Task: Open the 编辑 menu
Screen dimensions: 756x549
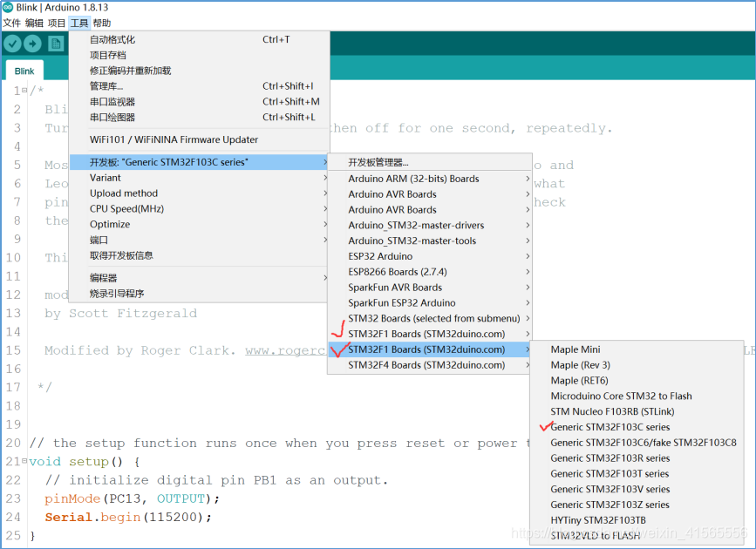Action: (x=34, y=23)
